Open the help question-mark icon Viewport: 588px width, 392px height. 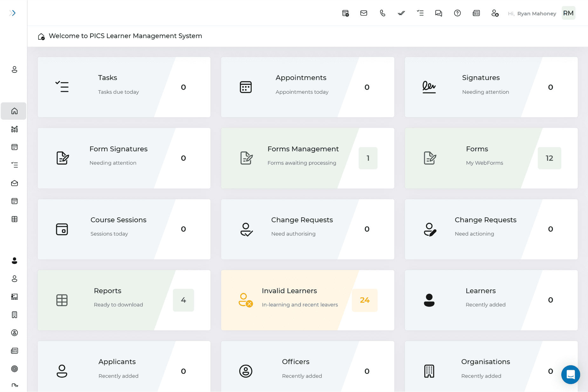457,13
